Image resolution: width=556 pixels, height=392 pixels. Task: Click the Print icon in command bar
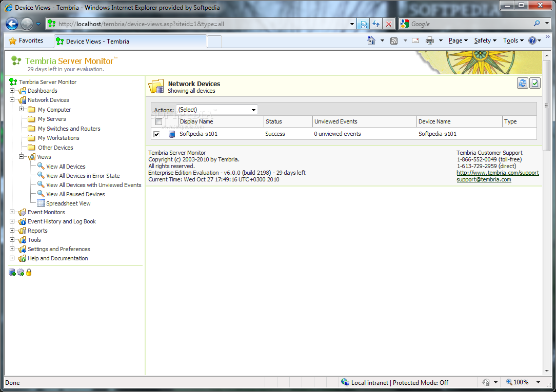point(430,40)
